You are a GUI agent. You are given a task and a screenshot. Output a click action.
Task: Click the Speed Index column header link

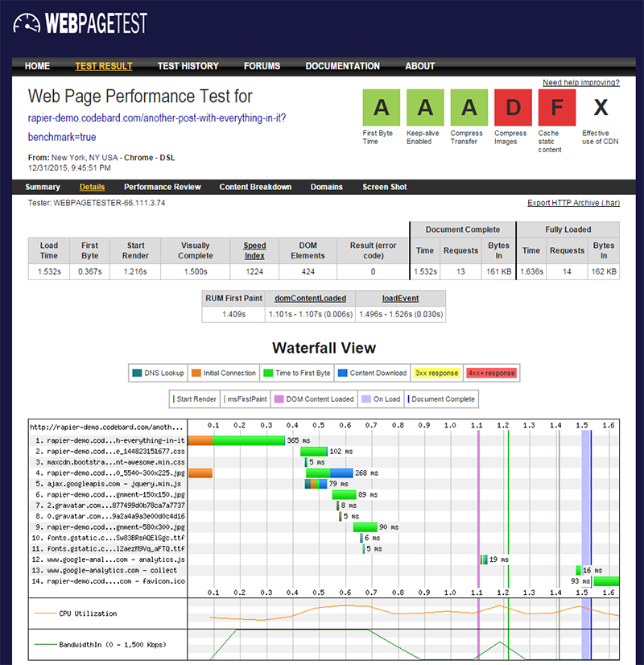point(254,250)
